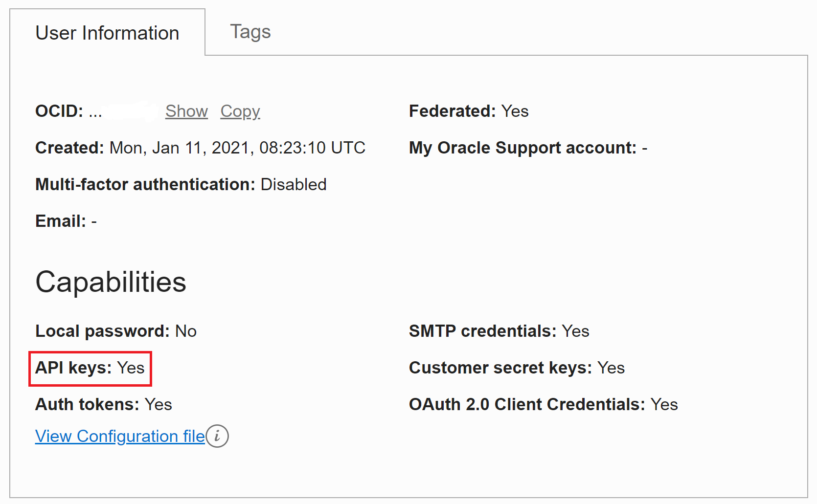Click the Local password capability entry
Screen dimensions: 817x504
click(x=115, y=331)
